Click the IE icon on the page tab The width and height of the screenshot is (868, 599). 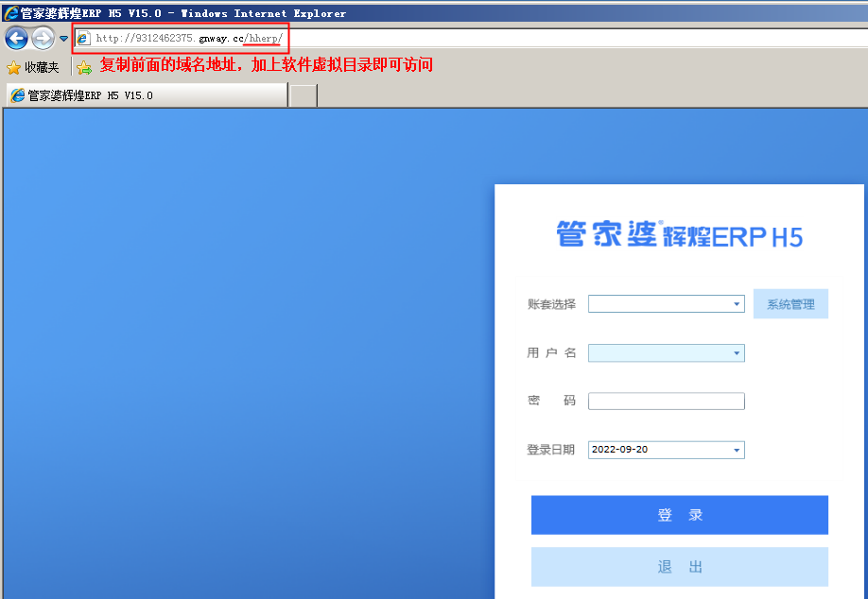click(18, 95)
